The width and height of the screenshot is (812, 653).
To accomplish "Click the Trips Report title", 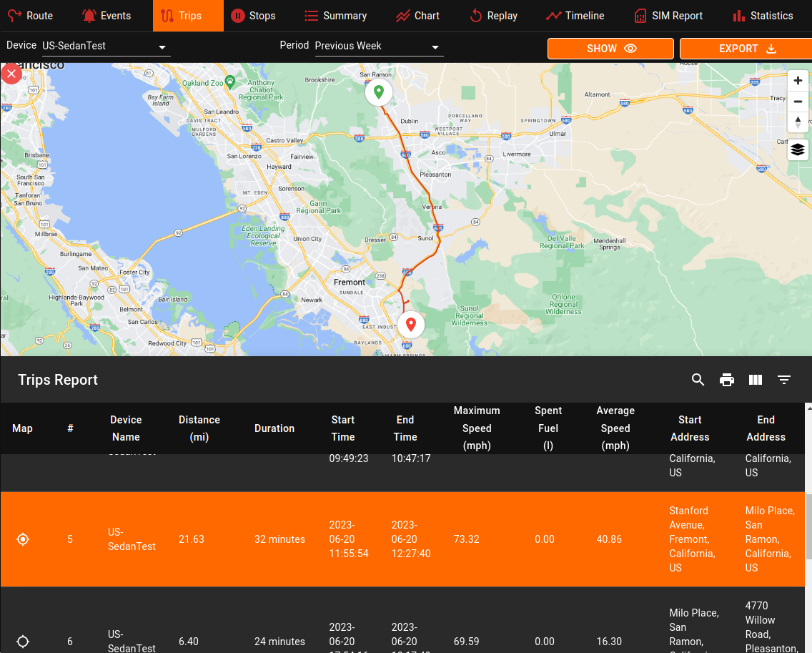I will click(57, 380).
